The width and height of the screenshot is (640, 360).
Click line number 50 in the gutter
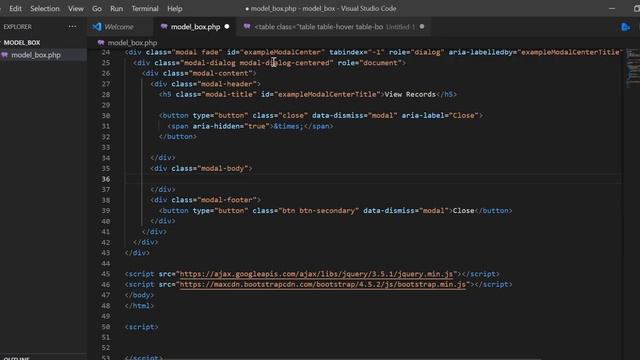[106, 327]
